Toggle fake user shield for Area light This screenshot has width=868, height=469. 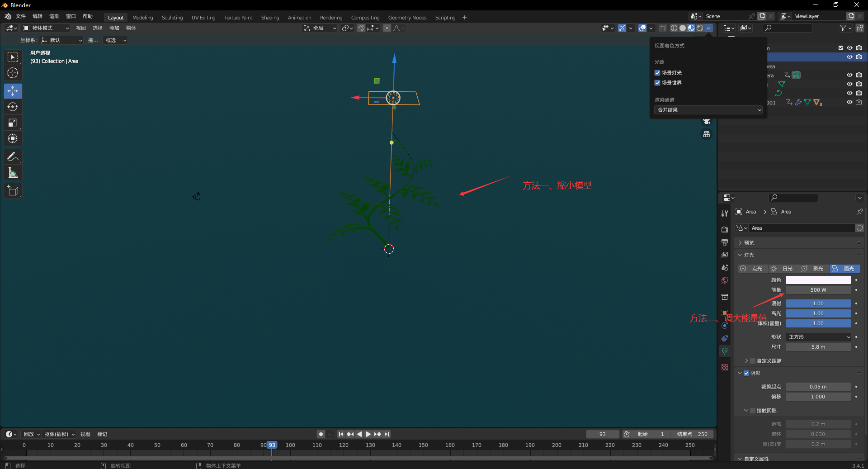860,228
